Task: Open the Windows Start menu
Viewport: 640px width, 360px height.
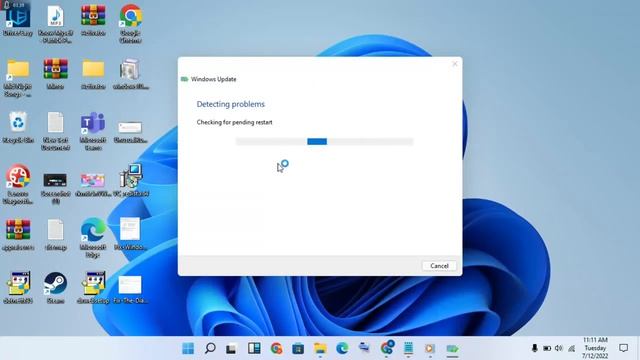Action: pos(188,348)
